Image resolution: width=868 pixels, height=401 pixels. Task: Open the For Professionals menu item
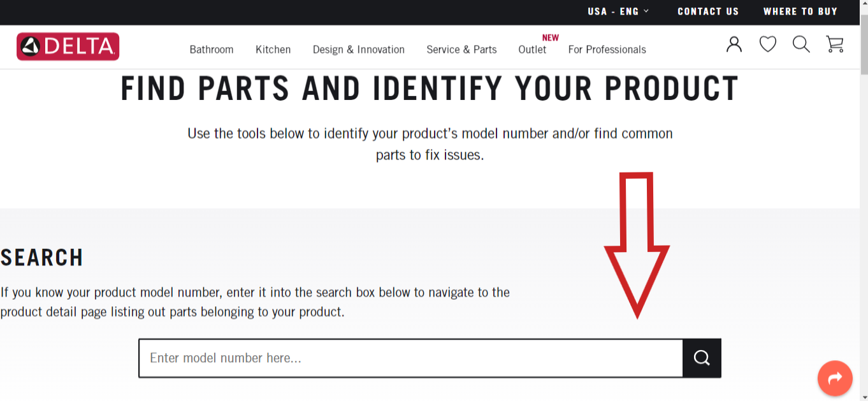click(607, 49)
